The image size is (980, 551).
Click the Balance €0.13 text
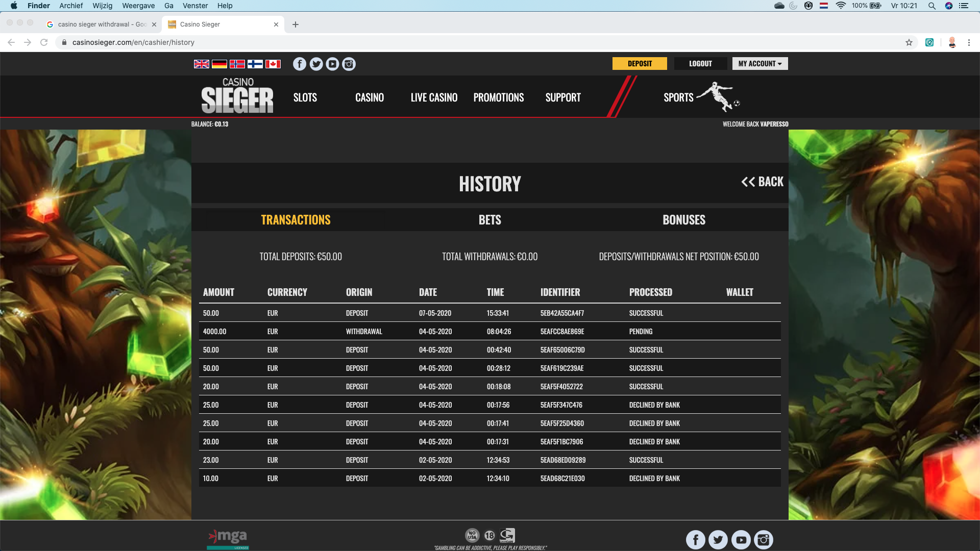tap(210, 124)
